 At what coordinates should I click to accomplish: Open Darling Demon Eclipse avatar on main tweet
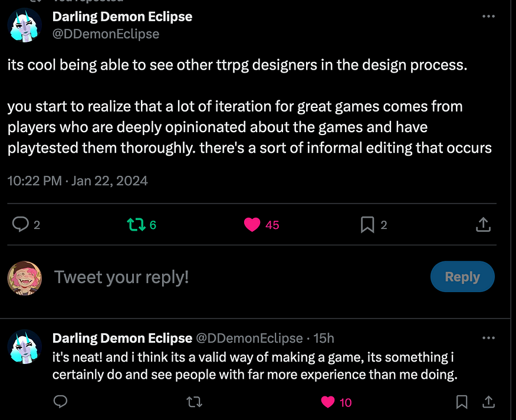pyautogui.click(x=25, y=25)
